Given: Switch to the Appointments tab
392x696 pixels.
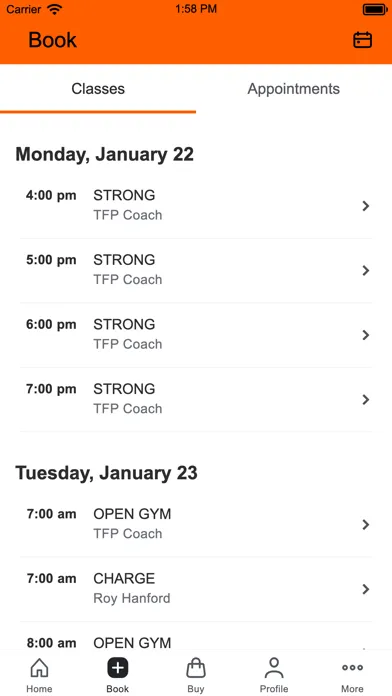Looking at the screenshot, I should [x=293, y=89].
